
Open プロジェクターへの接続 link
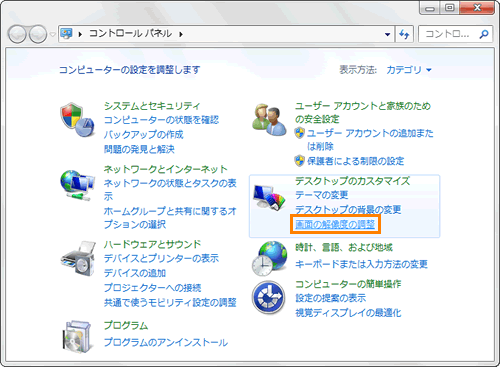(x=152, y=288)
